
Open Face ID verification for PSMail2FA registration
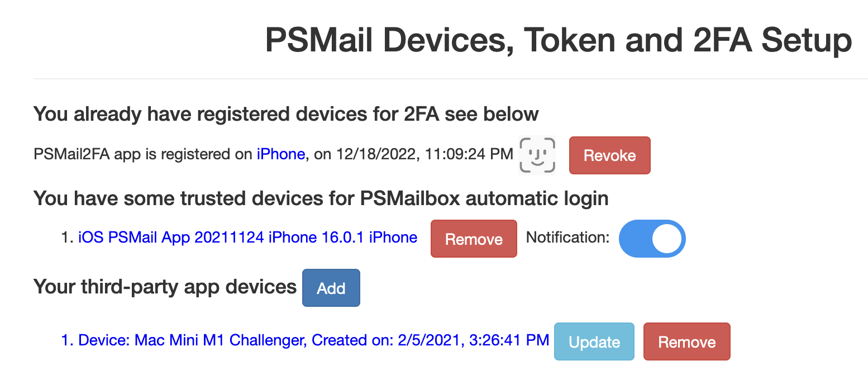(x=537, y=155)
